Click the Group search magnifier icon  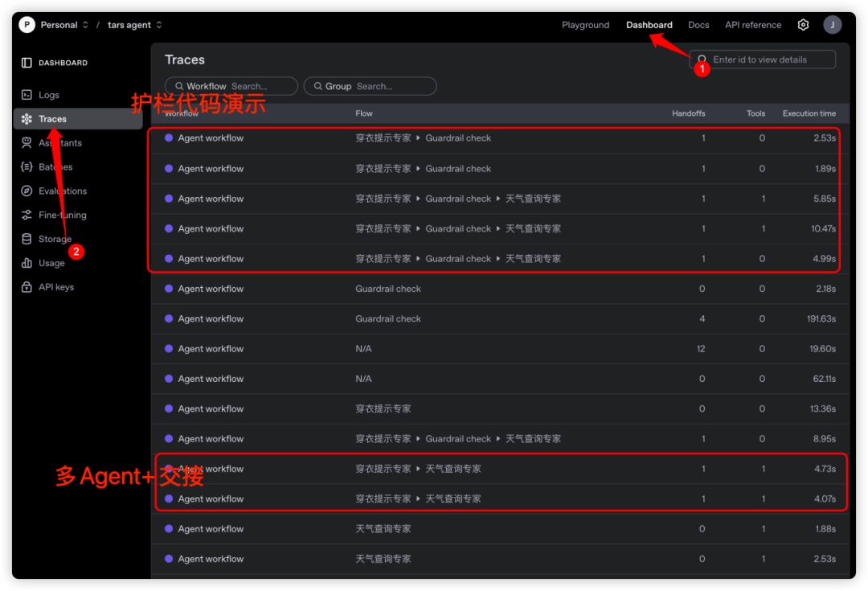point(317,86)
